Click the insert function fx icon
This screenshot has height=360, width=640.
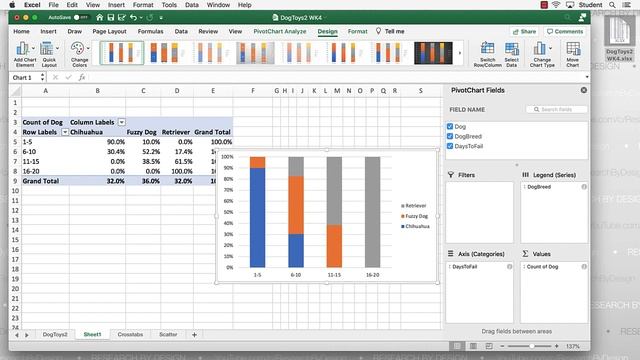[x=82, y=77]
